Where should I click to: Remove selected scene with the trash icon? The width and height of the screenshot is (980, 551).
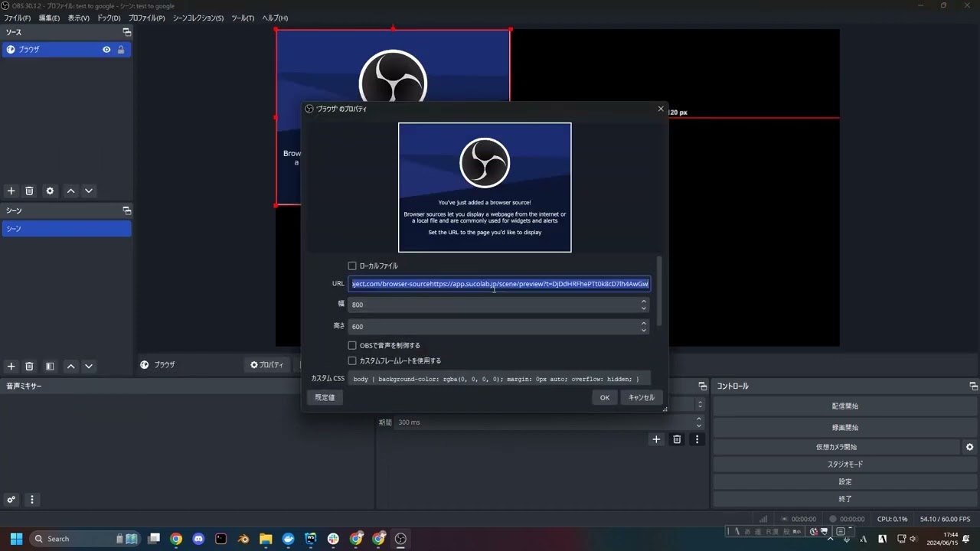click(29, 367)
